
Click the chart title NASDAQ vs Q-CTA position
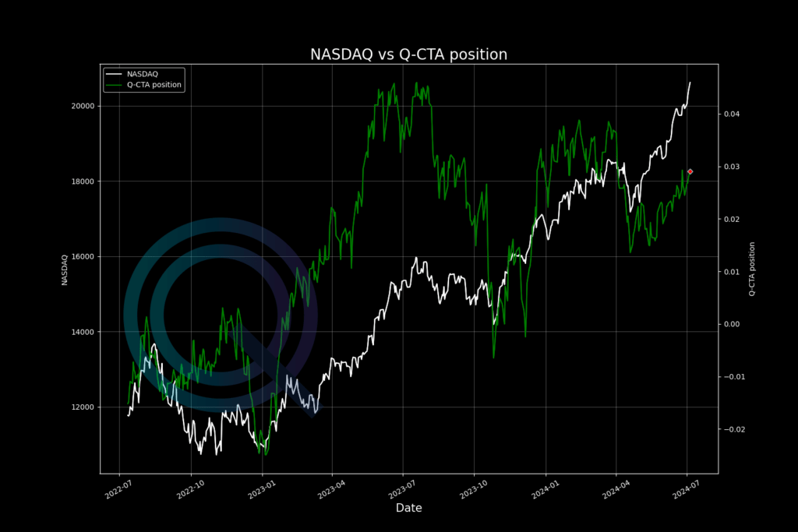click(408, 55)
